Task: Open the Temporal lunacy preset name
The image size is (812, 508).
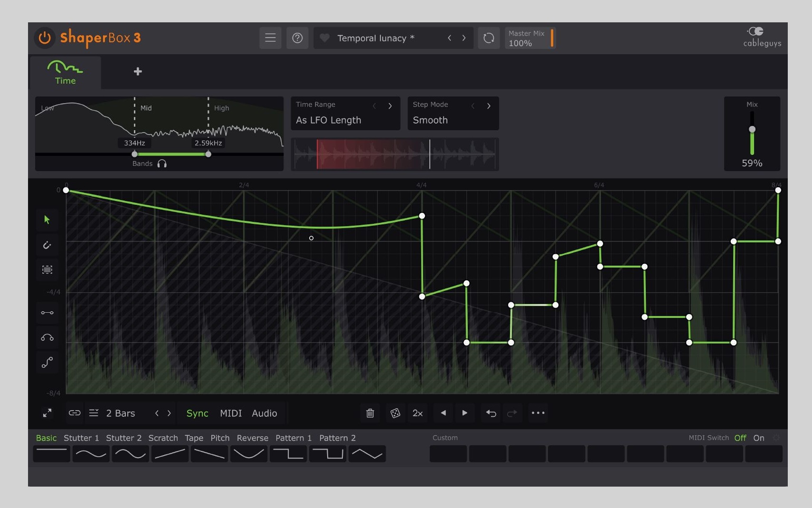Action: pyautogui.click(x=376, y=38)
